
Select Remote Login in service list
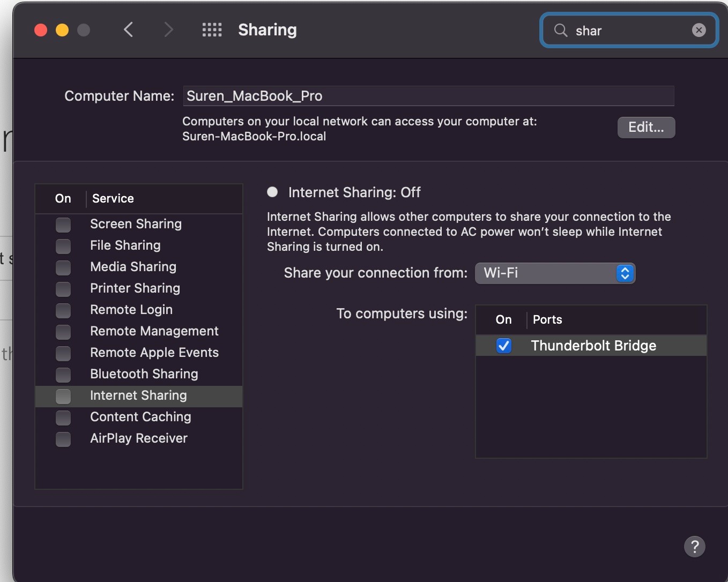pos(131,310)
